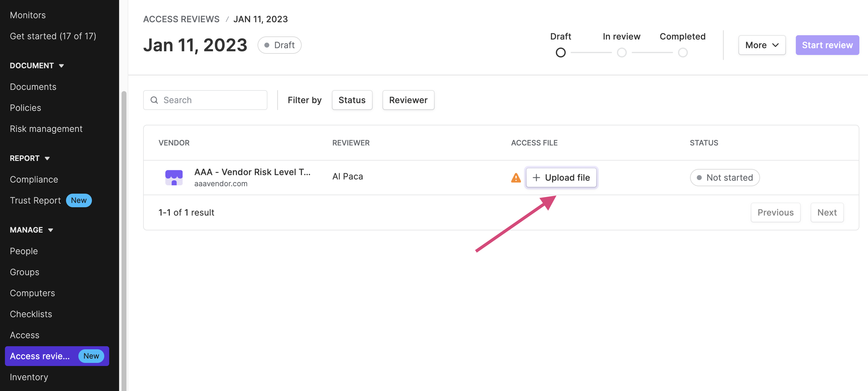The image size is (868, 391).
Task: Open Monitors in sidebar
Action: coord(28,15)
